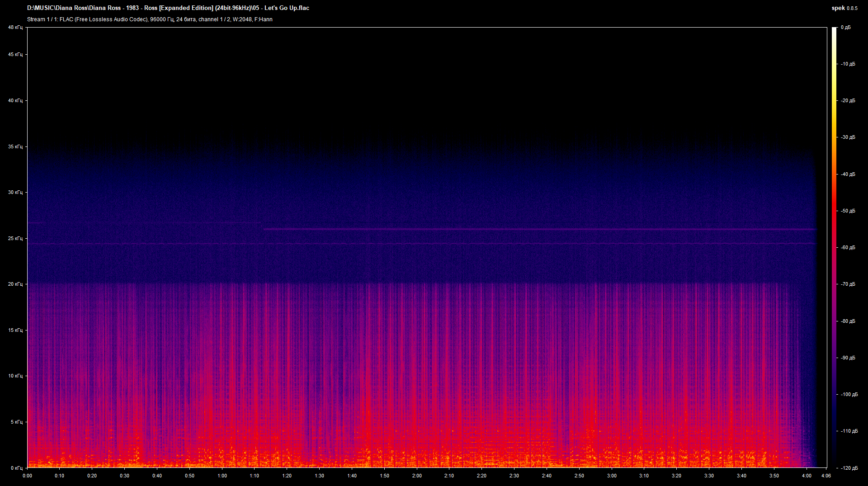Click the 48 kHz top frequency label
Screen dimensions: 868x486
tap(15, 28)
